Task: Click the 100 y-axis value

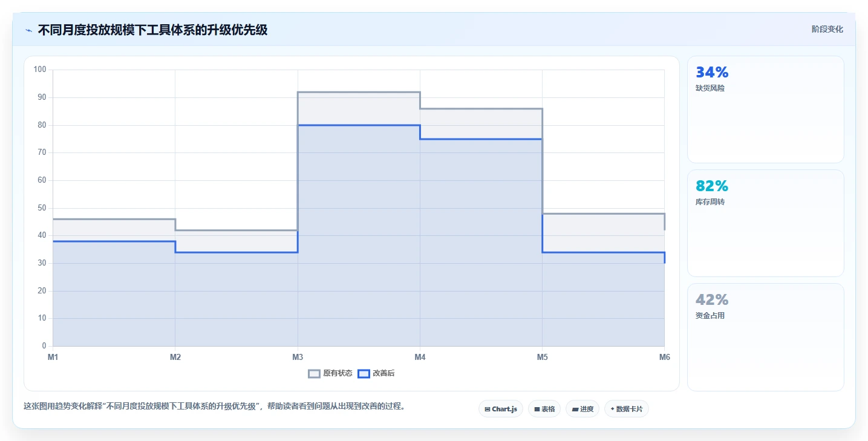Action: tap(40, 70)
